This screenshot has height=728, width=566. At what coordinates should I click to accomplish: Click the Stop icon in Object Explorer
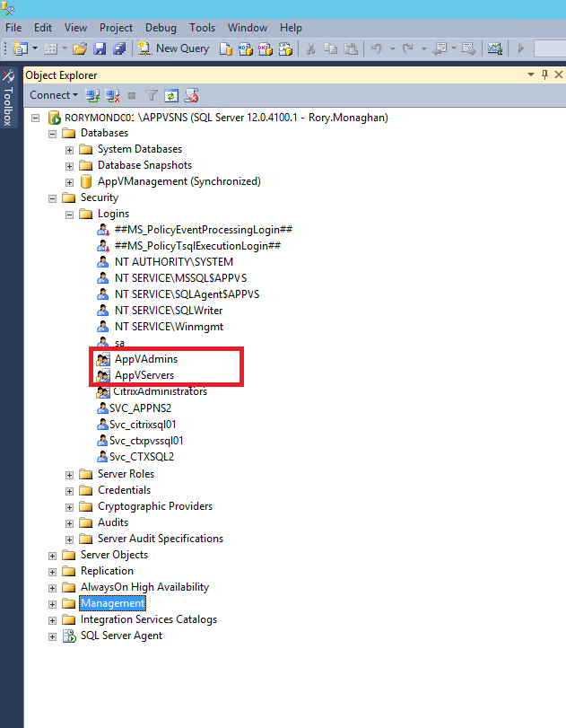[132, 96]
